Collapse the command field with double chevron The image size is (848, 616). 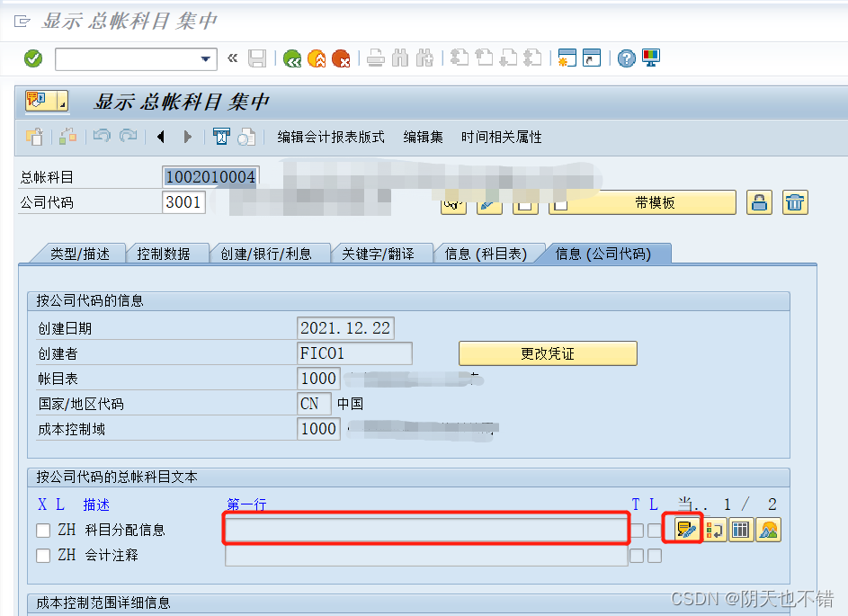tap(233, 58)
